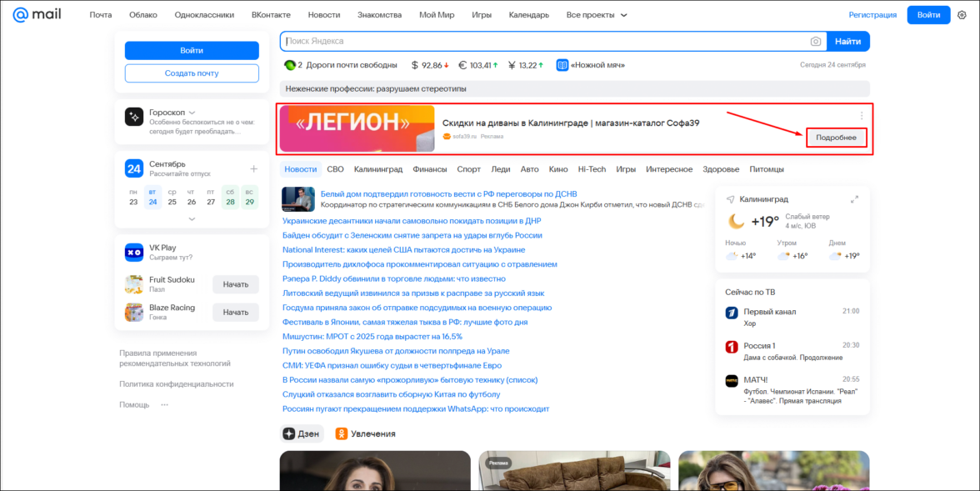Click the Fruit Sudoku game icon
The image size is (980, 491).
tap(133, 284)
